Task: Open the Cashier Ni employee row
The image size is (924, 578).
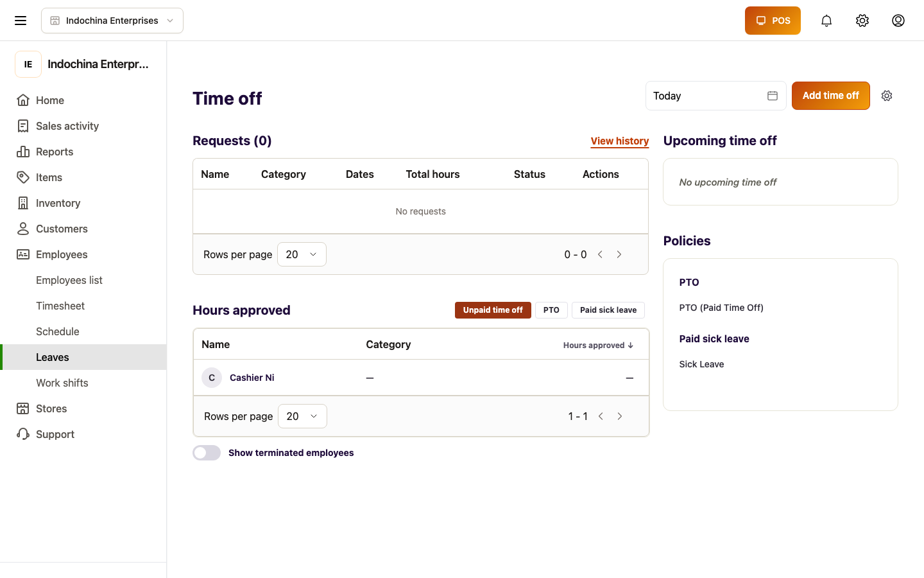Action: [421, 378]
